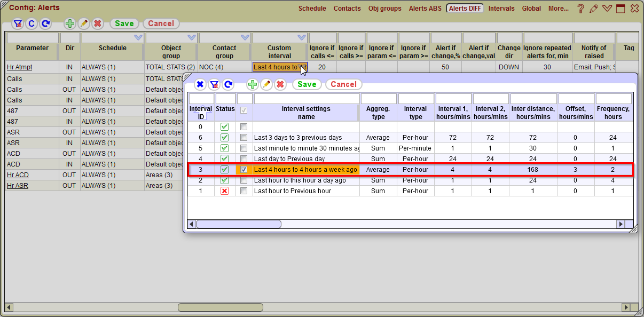Open the edit pencil in the intervals popup

[x=266, y=84]
